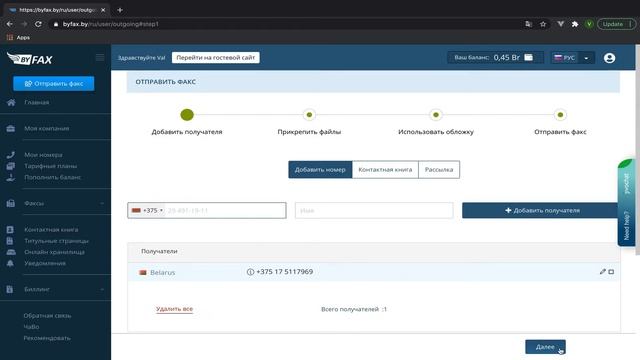640x360 pixels.
Task: Open the ЧаВо link
Action: tap(31, 327)
